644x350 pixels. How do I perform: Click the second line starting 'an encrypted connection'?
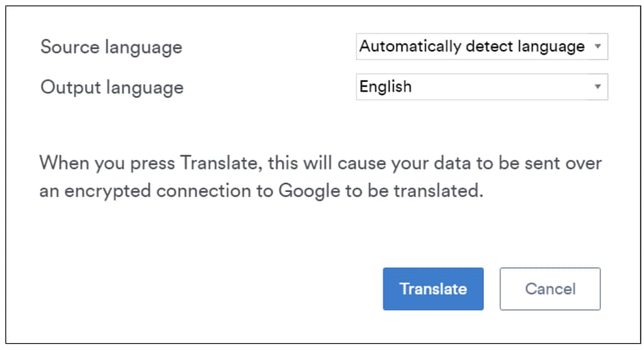(260, 191)
